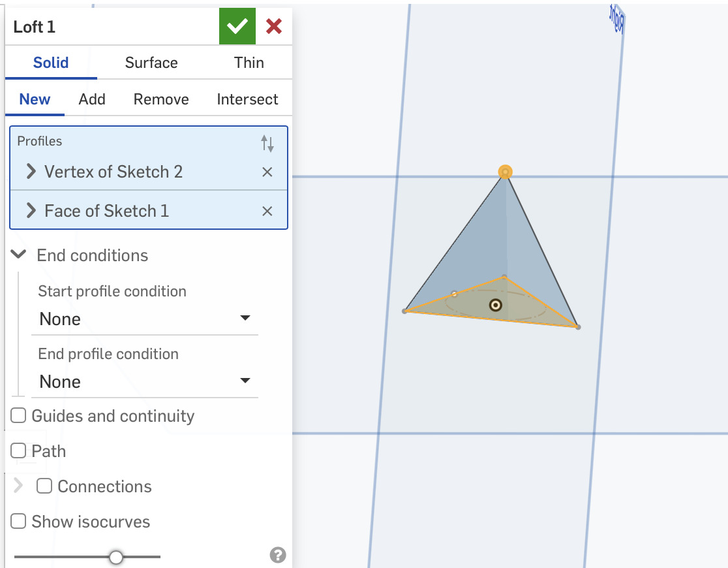Screen dimensions: 728x568
Task: Tick the Connections checkbox
Action: tap(44, 486)
